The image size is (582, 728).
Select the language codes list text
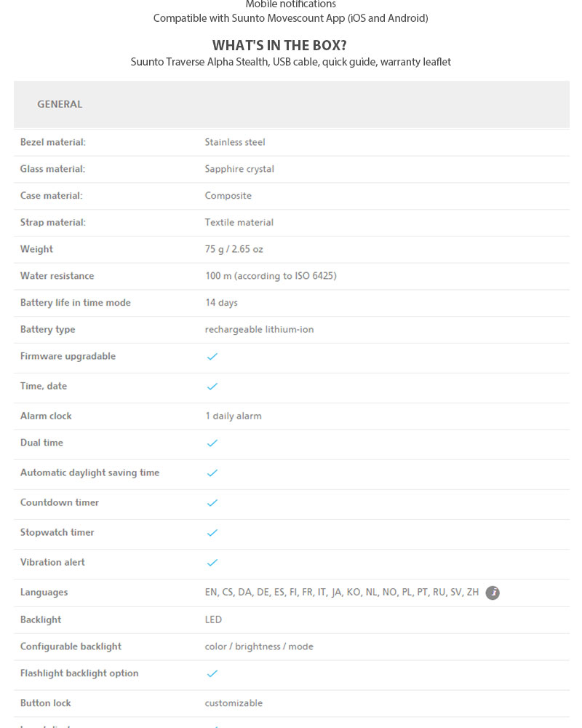pyautogui.click(x=342, y=593)
